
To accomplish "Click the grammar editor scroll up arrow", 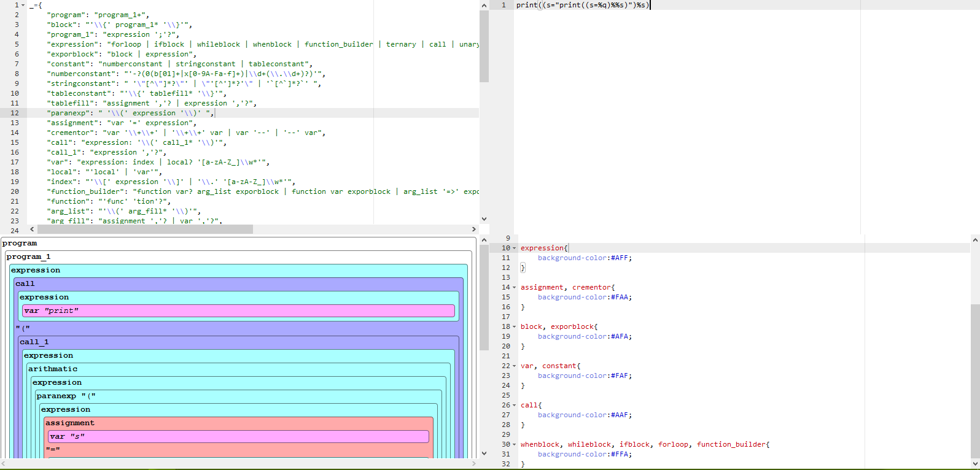I will tap(484, 6).
